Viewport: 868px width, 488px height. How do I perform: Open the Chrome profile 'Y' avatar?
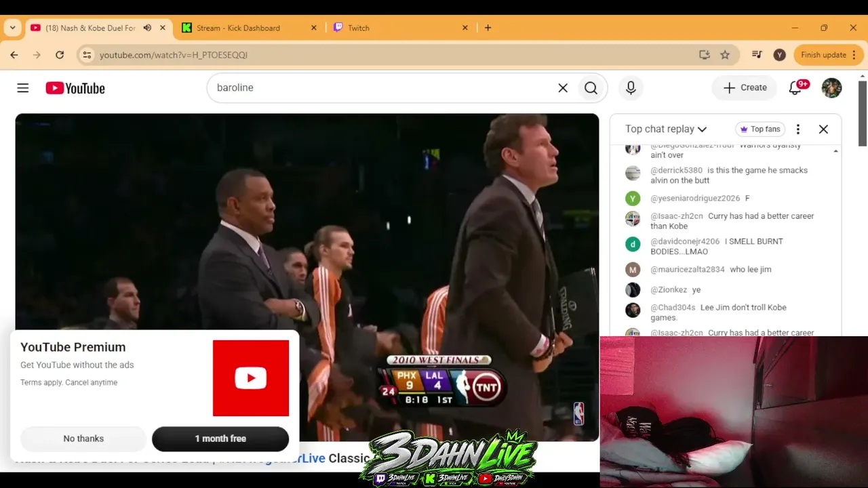point(780,55)
